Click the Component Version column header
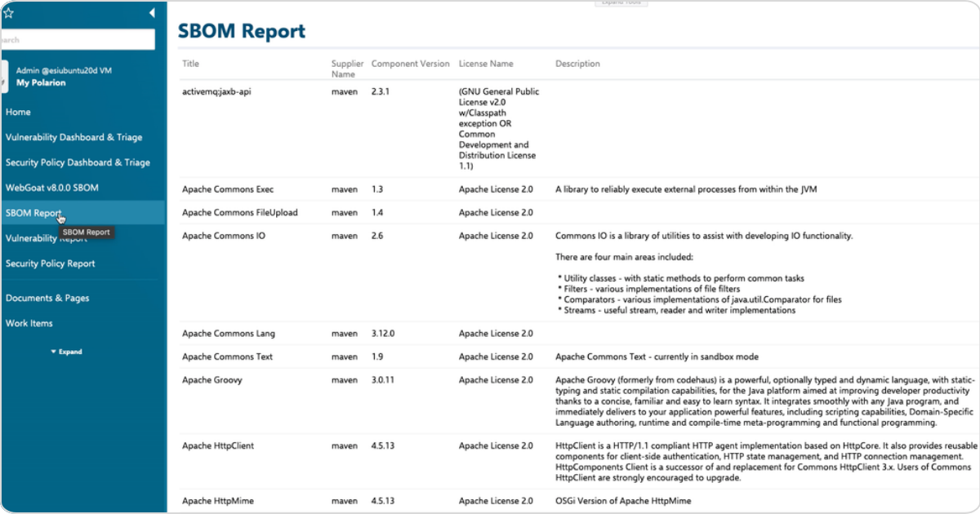 pyautogui.click(x=410, y=64)
